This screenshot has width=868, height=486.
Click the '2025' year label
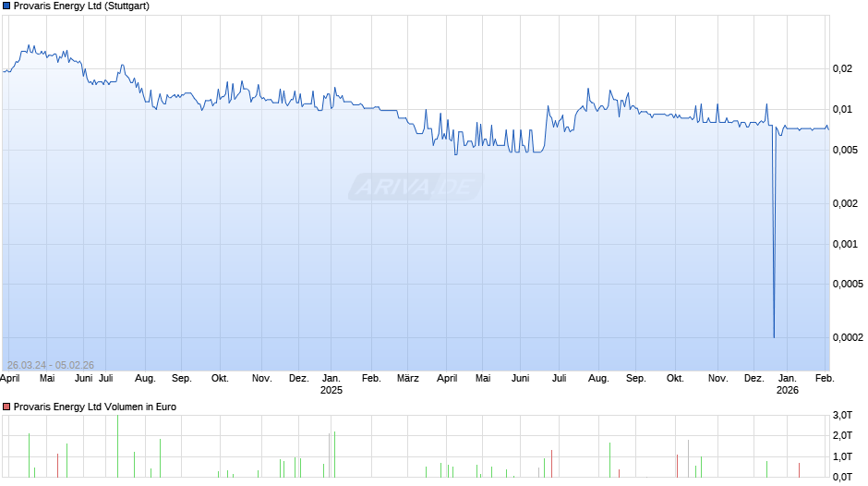pos(331,390)
